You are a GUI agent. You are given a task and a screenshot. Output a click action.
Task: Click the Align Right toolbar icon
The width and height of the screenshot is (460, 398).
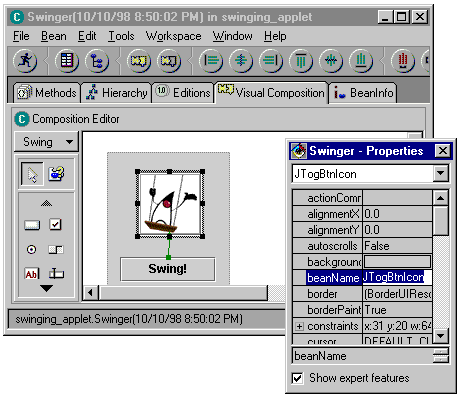tap(271, 61)
